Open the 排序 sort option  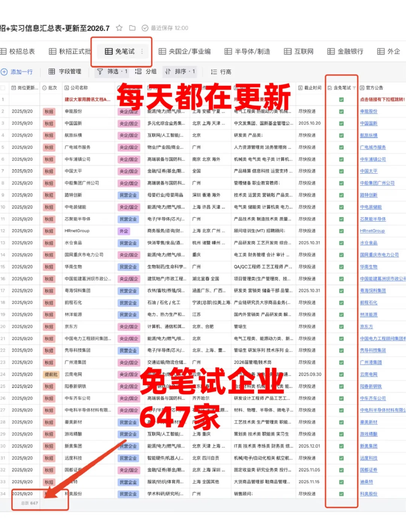coord(180,71)
